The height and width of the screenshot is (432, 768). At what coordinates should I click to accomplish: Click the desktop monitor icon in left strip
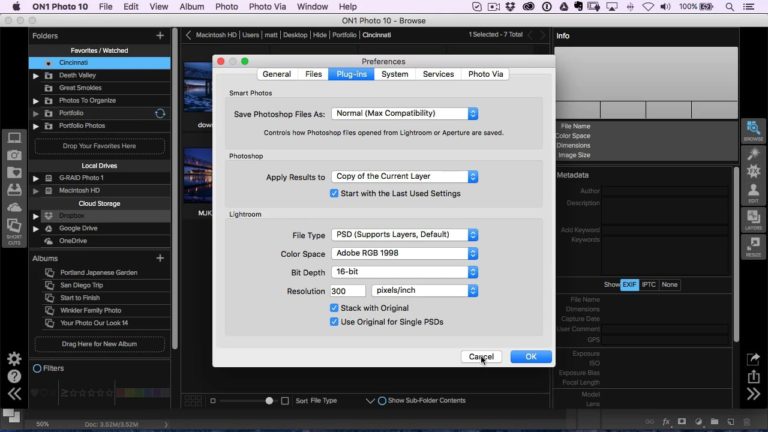14,138
